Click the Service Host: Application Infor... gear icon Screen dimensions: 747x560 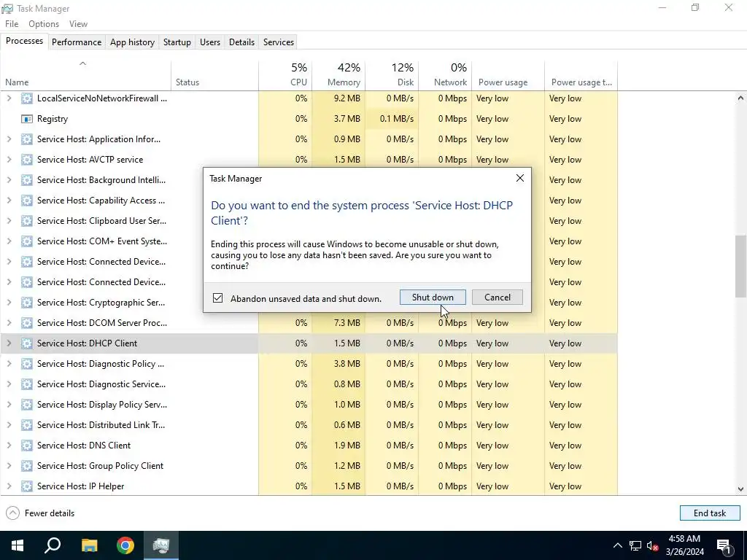coord(27,139)
